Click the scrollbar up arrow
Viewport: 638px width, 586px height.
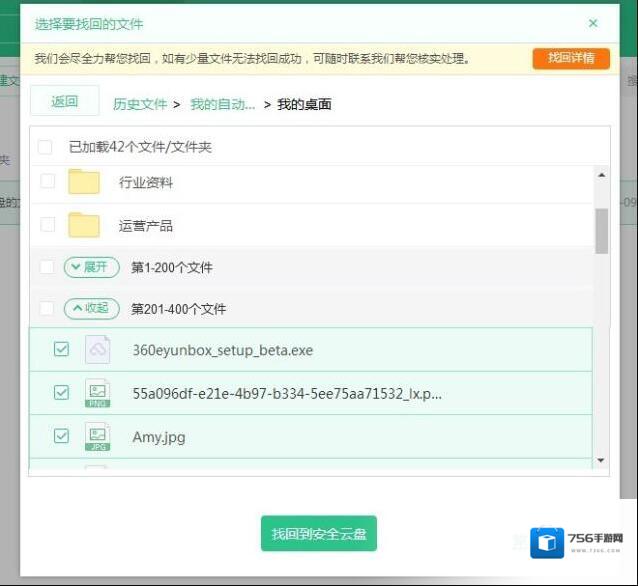[601, 175]
